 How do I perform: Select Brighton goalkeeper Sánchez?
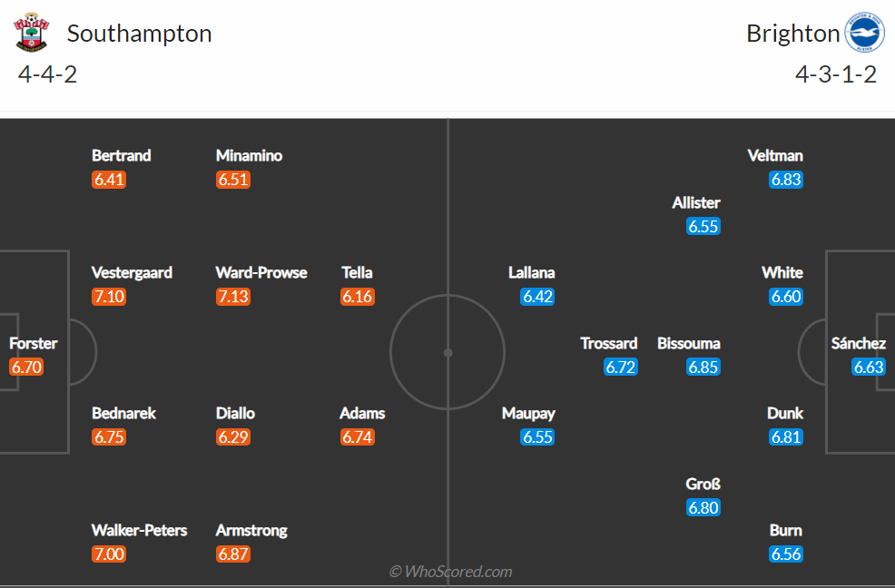(x=858, y=343)
